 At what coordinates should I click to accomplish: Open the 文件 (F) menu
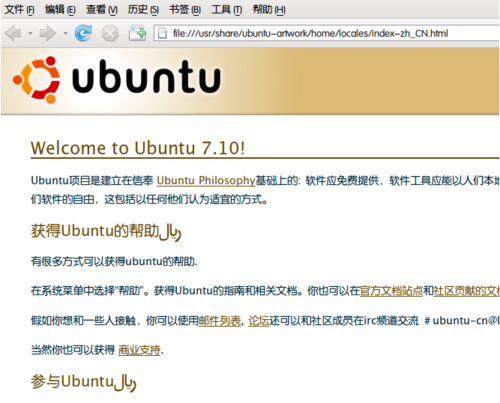click(19, 10)
